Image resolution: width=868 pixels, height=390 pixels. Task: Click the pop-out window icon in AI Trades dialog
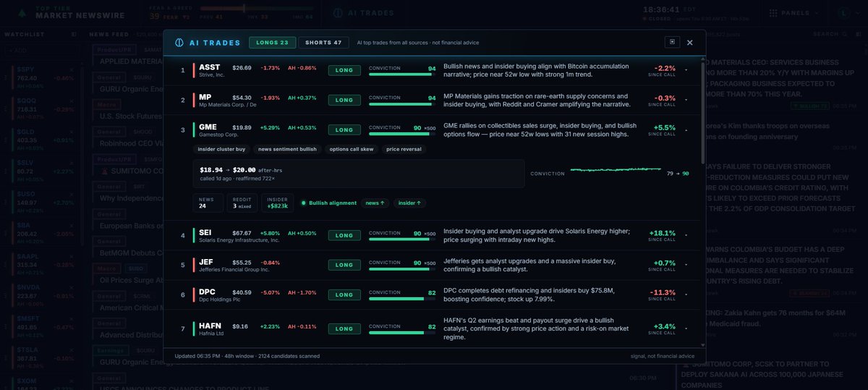point(672,43)
